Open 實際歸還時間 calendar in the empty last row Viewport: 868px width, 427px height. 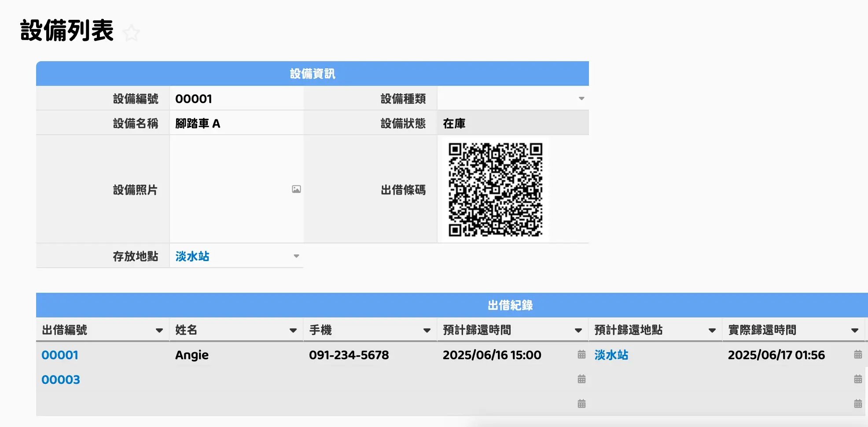[x=858, y=404]
